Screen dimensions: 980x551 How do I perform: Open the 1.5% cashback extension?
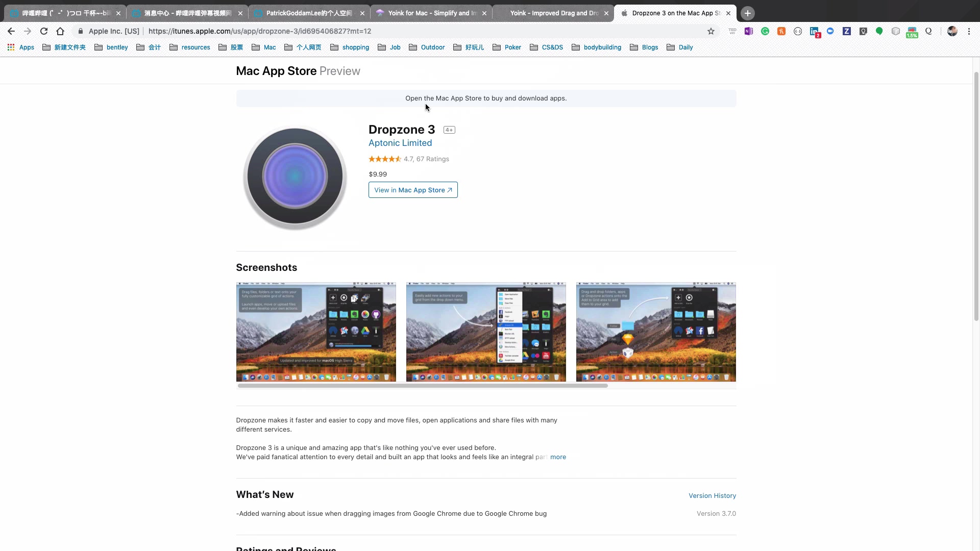[912, 32]
